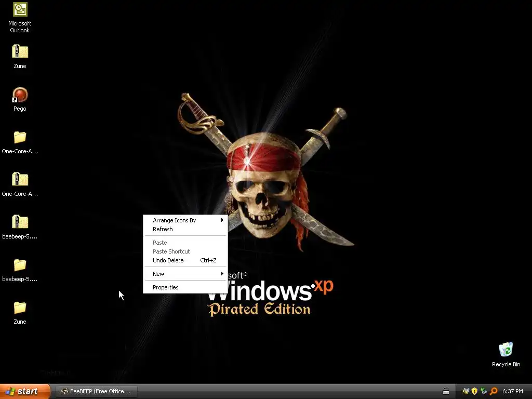
Task: Click the Safely Remove Hardware tray icon
Action: (484, 391)
